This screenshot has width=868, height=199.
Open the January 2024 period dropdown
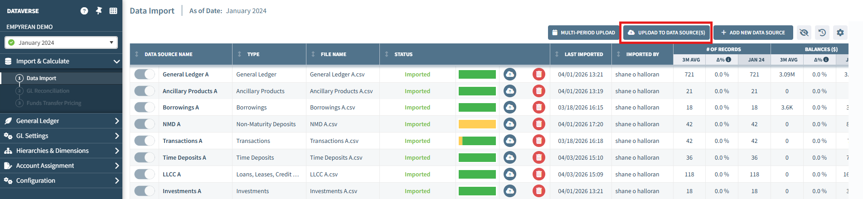61,43
